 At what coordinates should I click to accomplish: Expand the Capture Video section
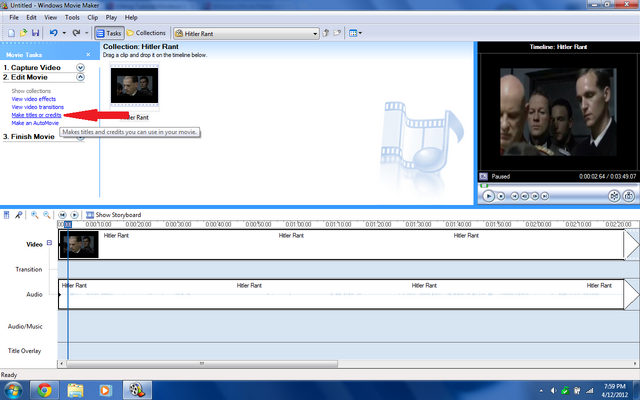pos(80,67)
